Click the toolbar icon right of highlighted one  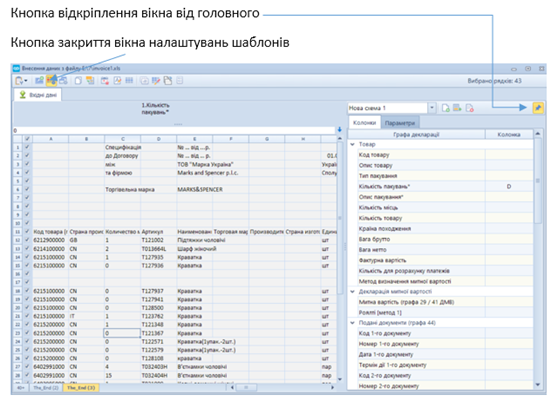click(x=64, y=81)
